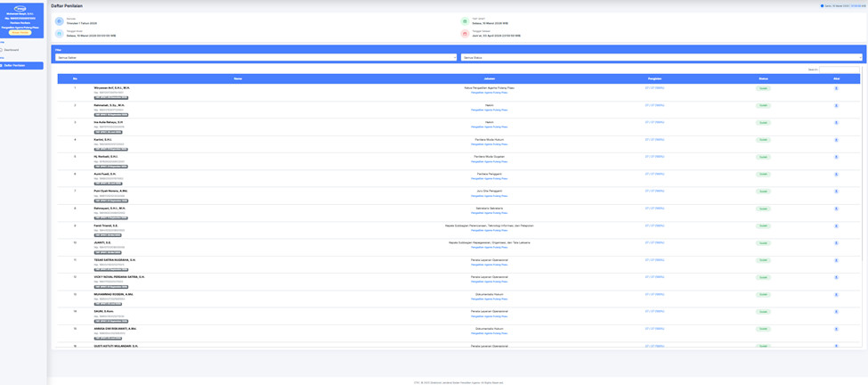This screenshot has width=868, height=385.
Task: Open the Semua Status filter dropdown
Action: [x=661, y=57]
